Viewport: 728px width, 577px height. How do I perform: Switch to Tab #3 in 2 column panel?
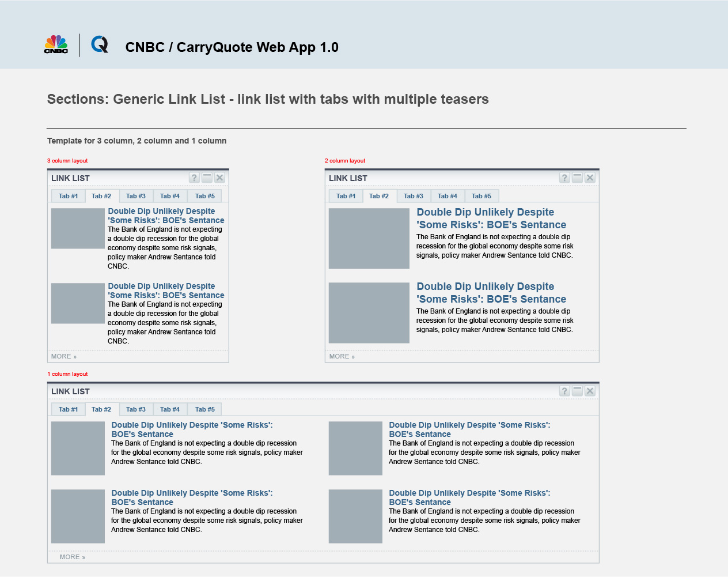coord(414,196)
